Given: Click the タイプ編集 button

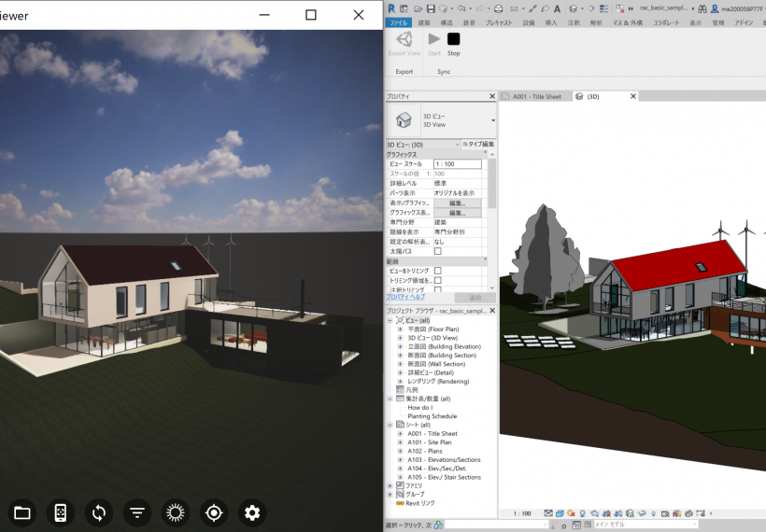Looking at the screenshot, I should (478, 145).
